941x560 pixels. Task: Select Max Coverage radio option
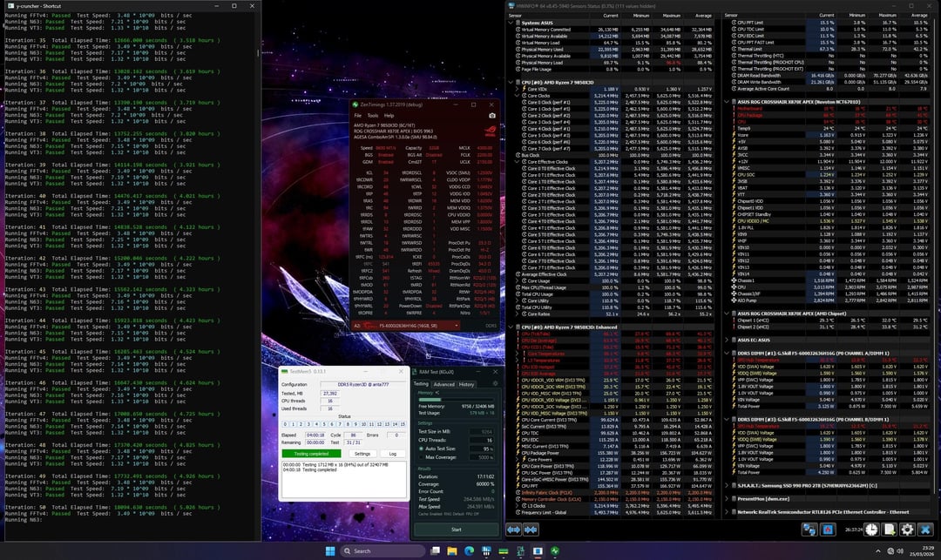pos(420,457)
